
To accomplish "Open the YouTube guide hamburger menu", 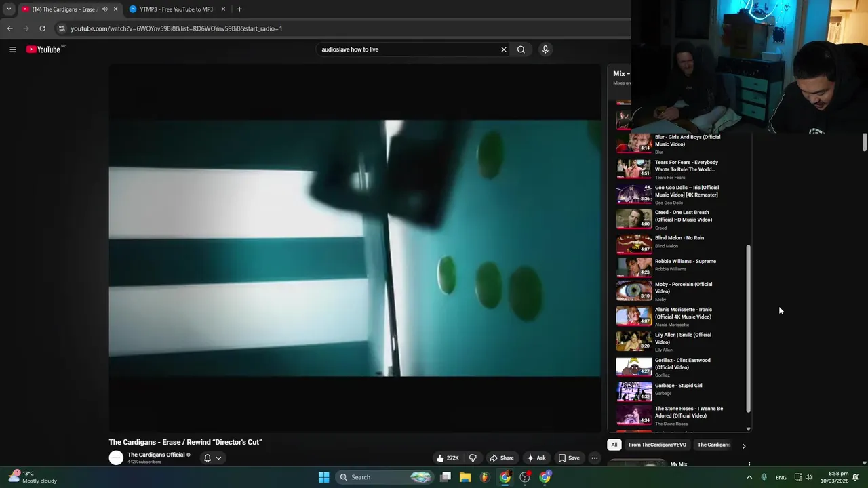I will click(12, 49).
